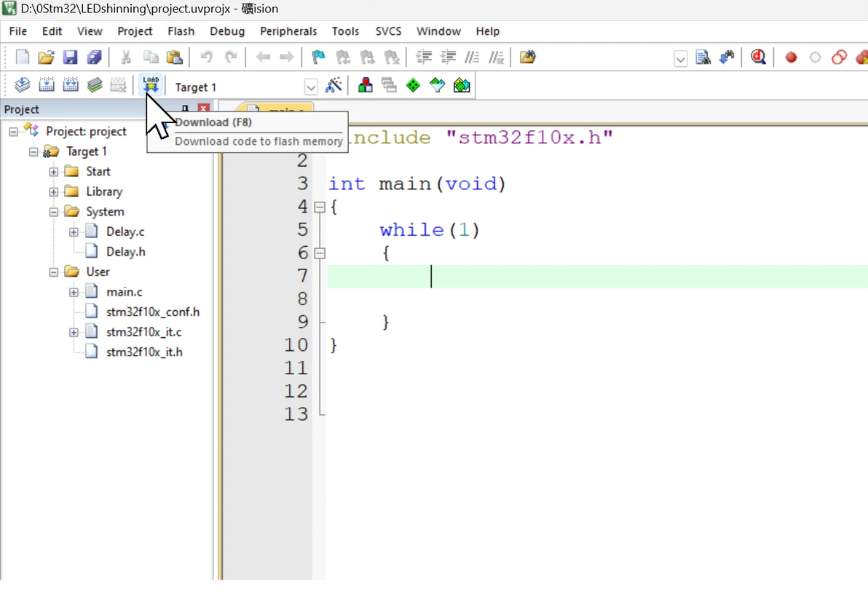This screenshot has height=600, width=868.
Task: Open Options for Target magic wand icon
Action: click(334, 85)
